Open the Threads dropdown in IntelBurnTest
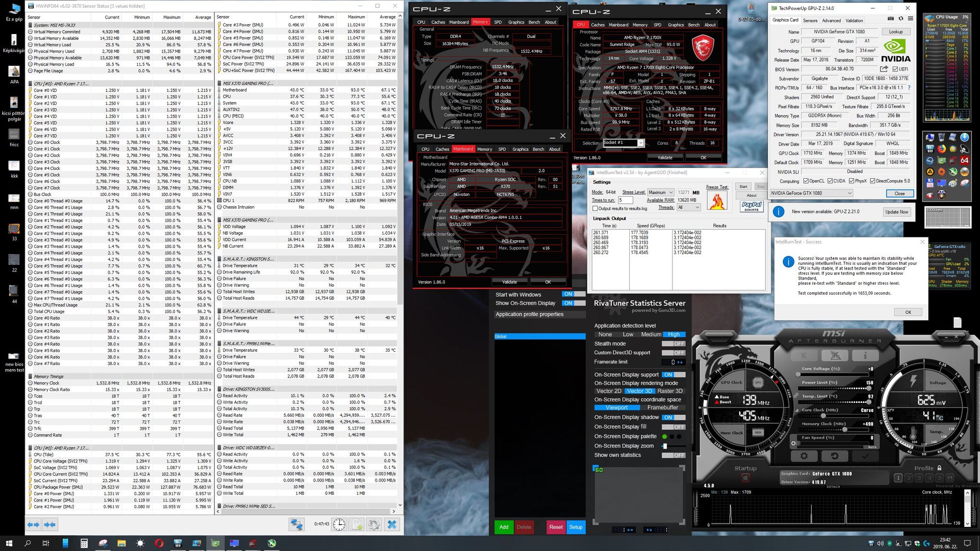The width and height of the screenshot is (980, 551). (x=689, y=208)
